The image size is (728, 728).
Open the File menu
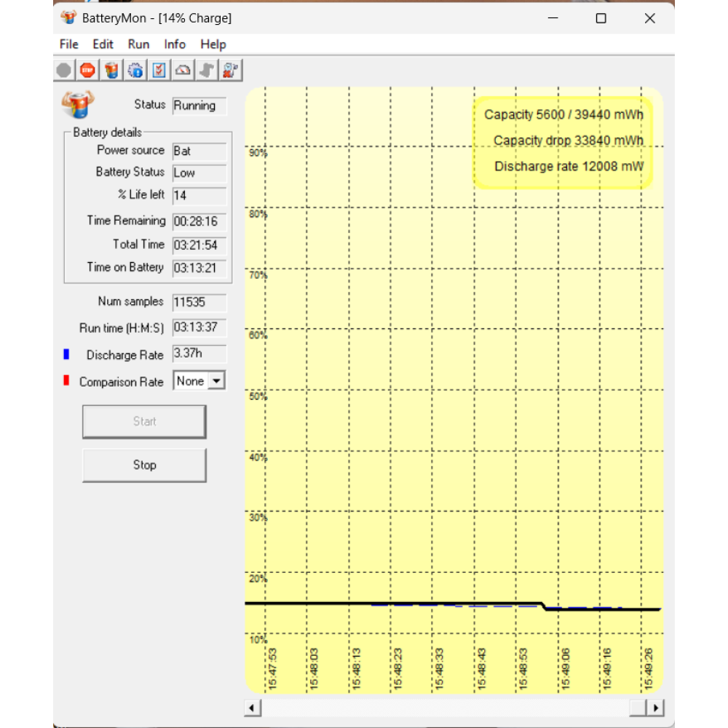[68, 44]
